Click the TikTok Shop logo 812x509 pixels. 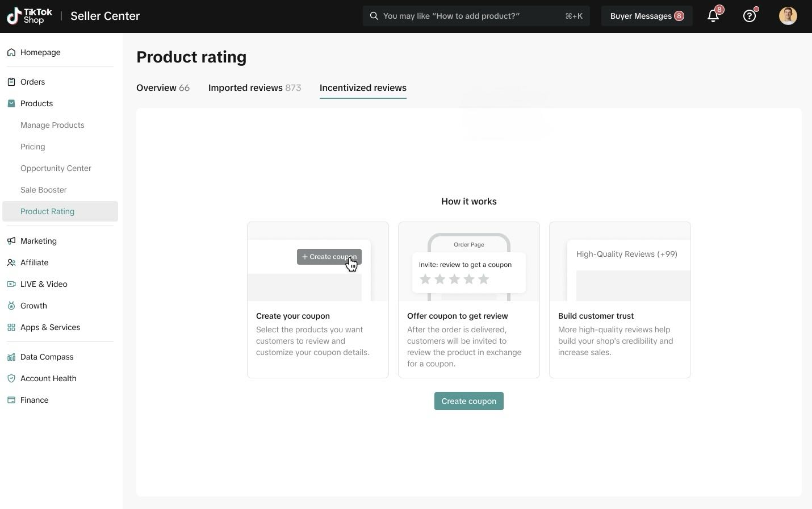(29, 16)
